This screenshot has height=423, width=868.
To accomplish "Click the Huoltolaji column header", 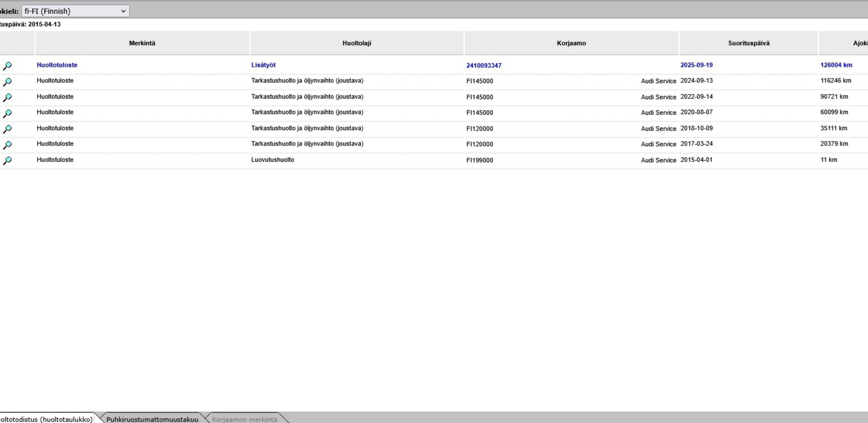I will [357, 43].
